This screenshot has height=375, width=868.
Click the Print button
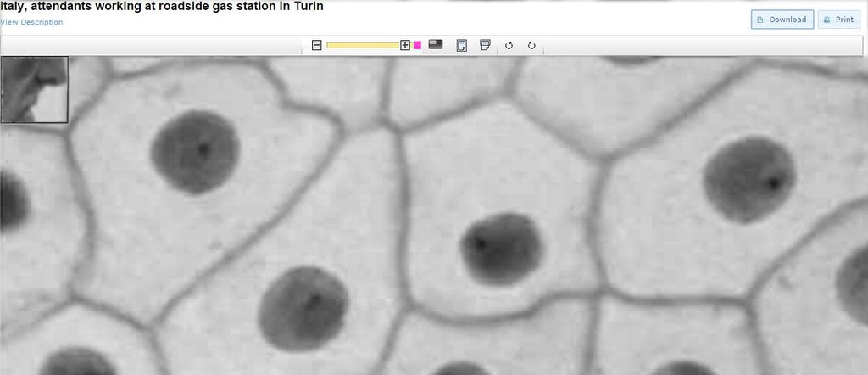[838, 20]
